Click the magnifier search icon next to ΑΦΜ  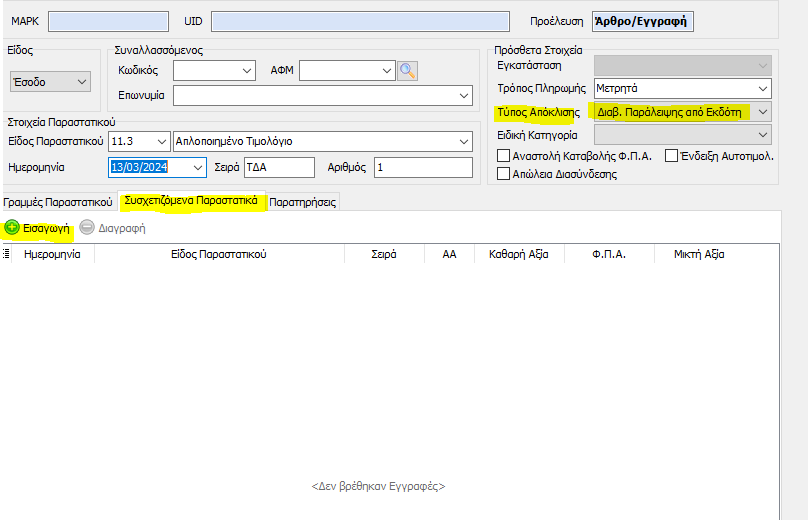point(407,70)
